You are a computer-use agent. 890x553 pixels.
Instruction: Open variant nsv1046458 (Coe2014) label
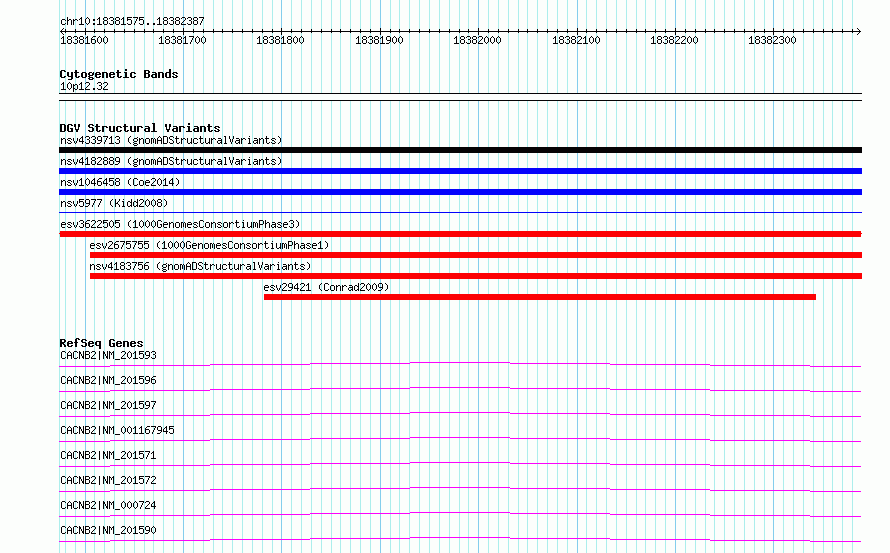tap(120, 182)
